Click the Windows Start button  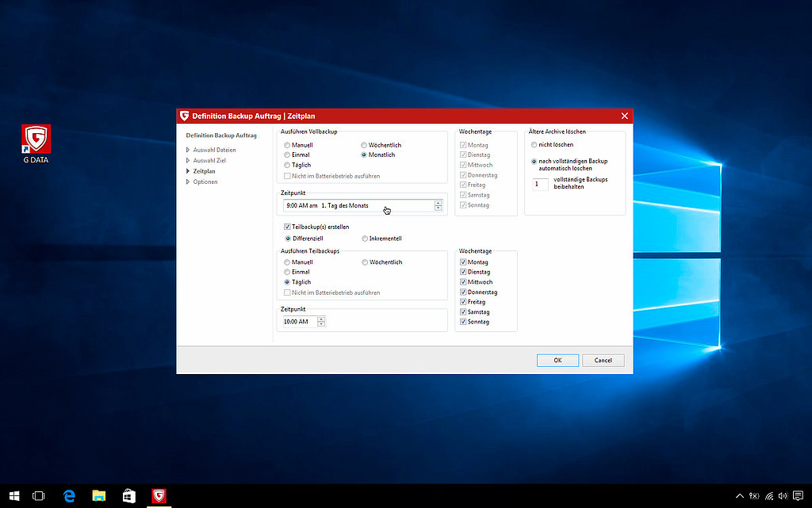click(14, 495)
